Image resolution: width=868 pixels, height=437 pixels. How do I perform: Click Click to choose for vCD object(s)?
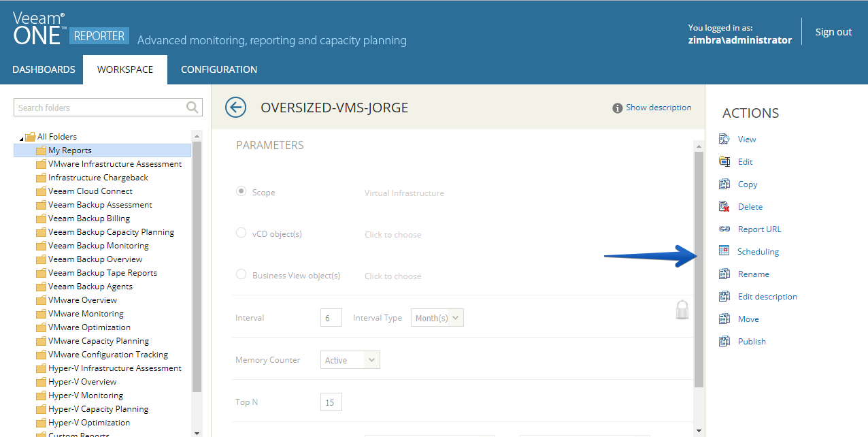[393, 235]
